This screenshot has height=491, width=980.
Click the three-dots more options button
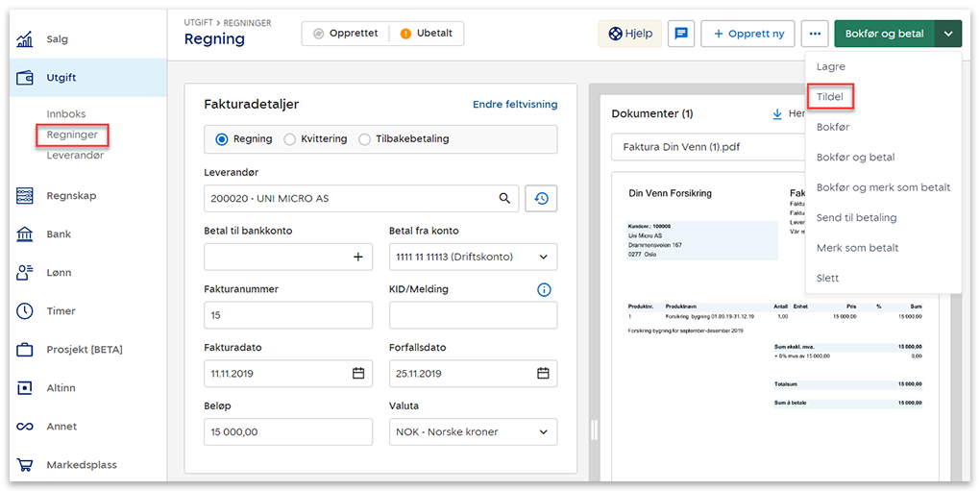[x=815, y=34]
